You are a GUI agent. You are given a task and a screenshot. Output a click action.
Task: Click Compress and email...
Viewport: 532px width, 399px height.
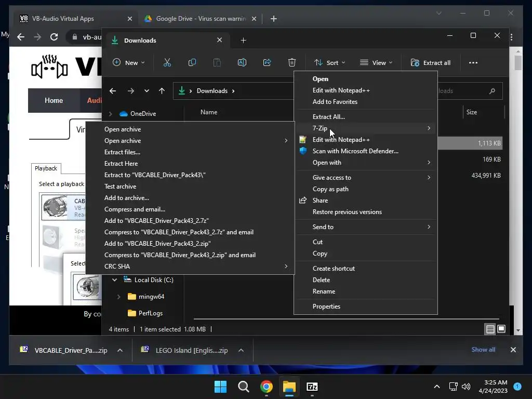(190, 209)
